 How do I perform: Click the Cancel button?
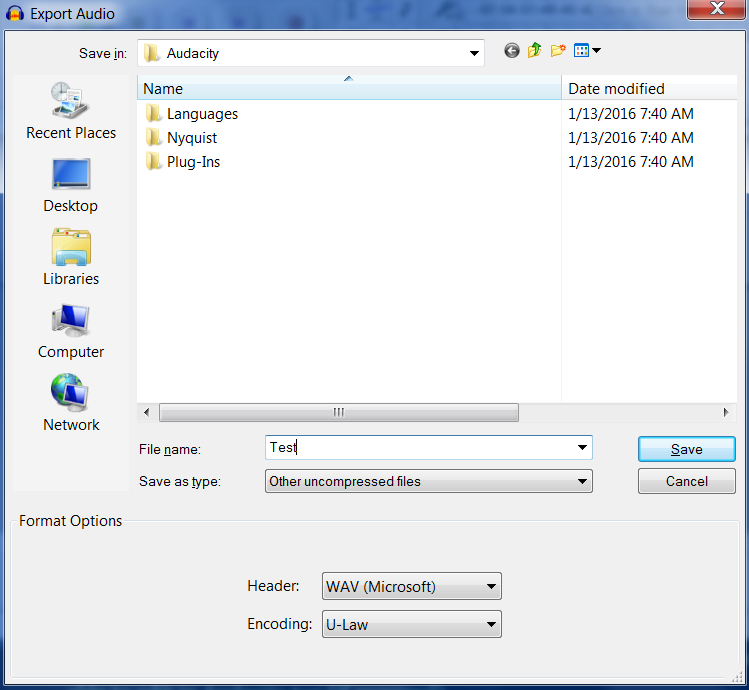click(686, 481)
